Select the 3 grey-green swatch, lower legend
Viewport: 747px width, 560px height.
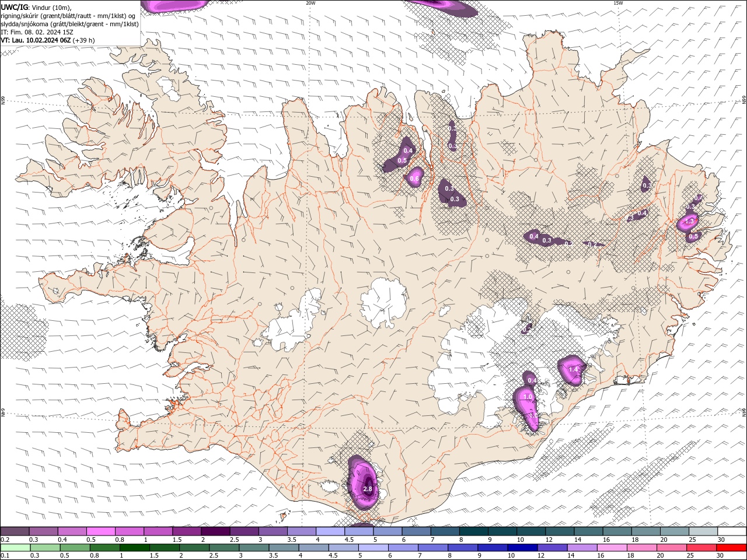tap(253, 548)
